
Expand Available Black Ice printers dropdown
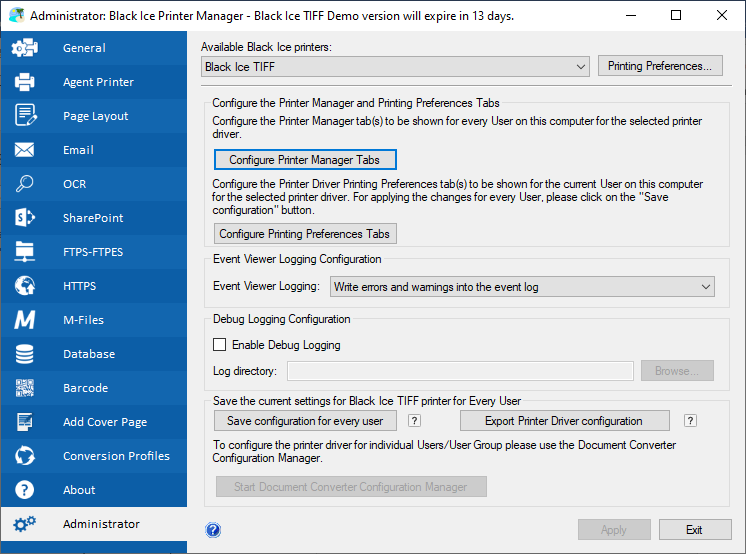395,67
